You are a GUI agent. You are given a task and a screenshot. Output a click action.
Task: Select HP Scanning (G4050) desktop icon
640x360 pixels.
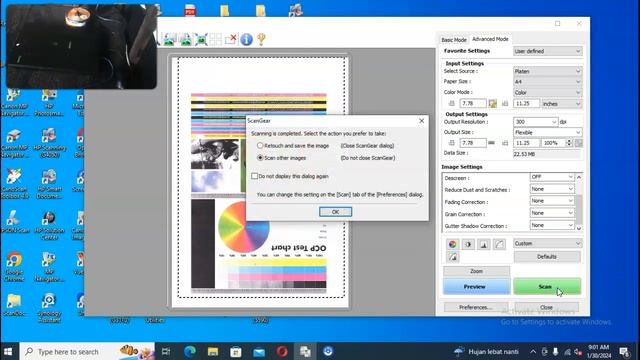(49, 143)
